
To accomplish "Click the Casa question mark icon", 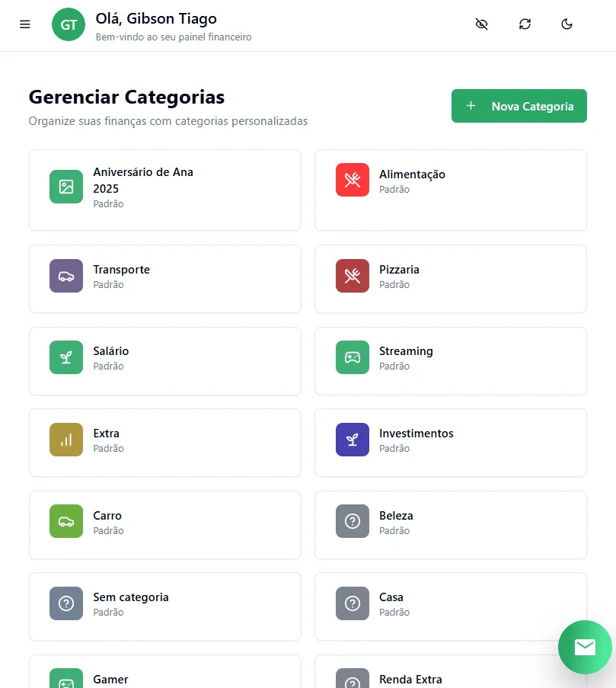I will (x=353, y=603).
